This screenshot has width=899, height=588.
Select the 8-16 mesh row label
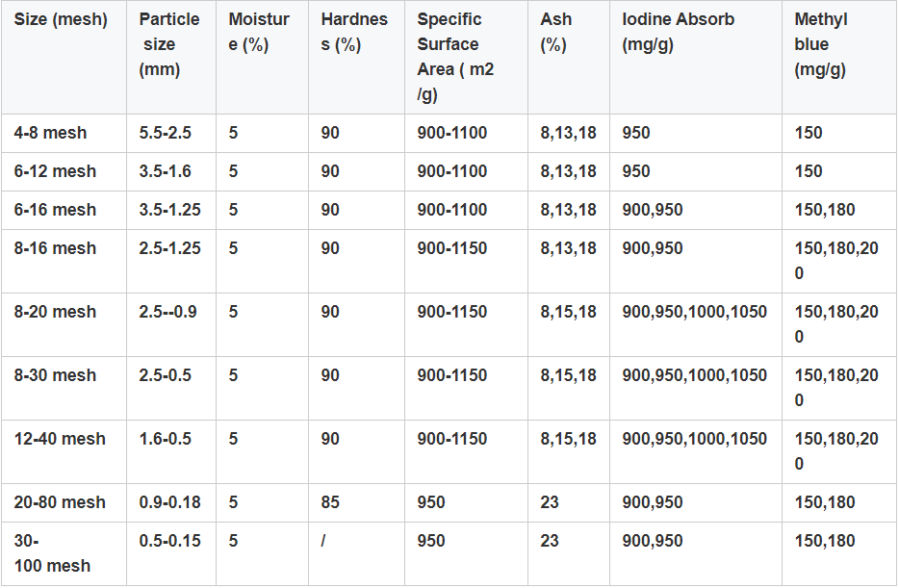[55, 248]
